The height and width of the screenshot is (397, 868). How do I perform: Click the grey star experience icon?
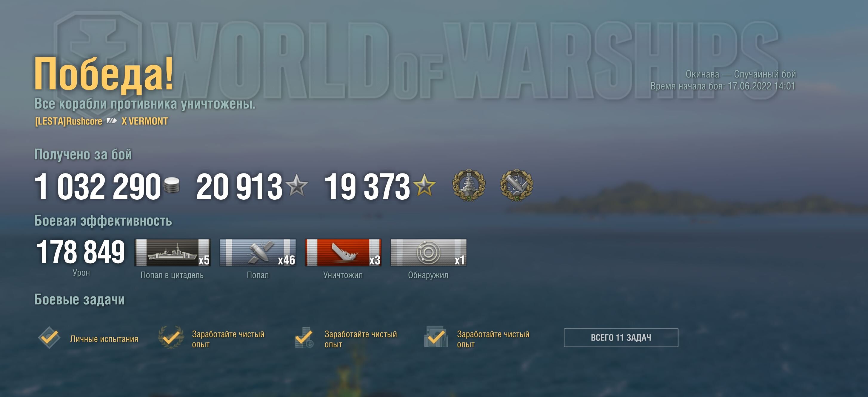tap(296, 185)
